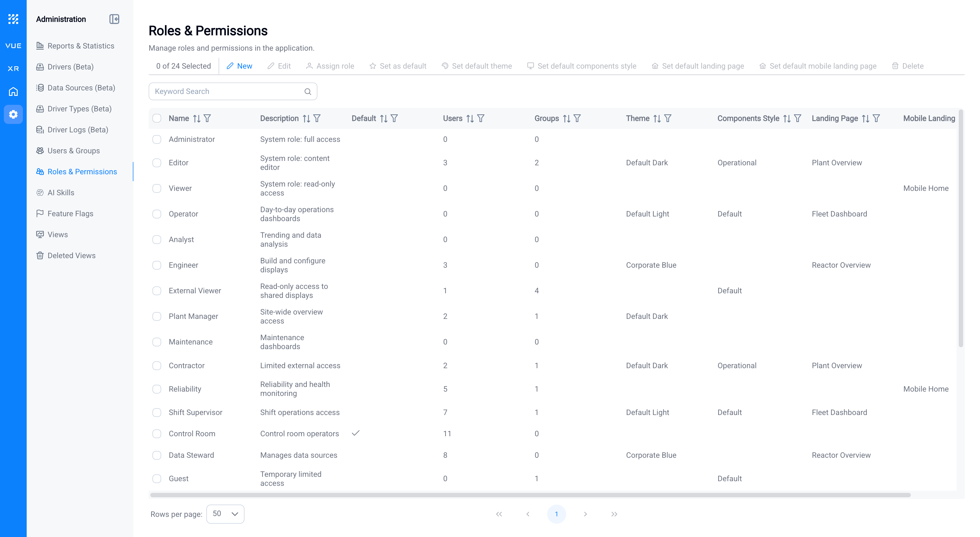The image size is (980, 537).
Task: Go to previous page arrow
Action: tap(528, 514)
